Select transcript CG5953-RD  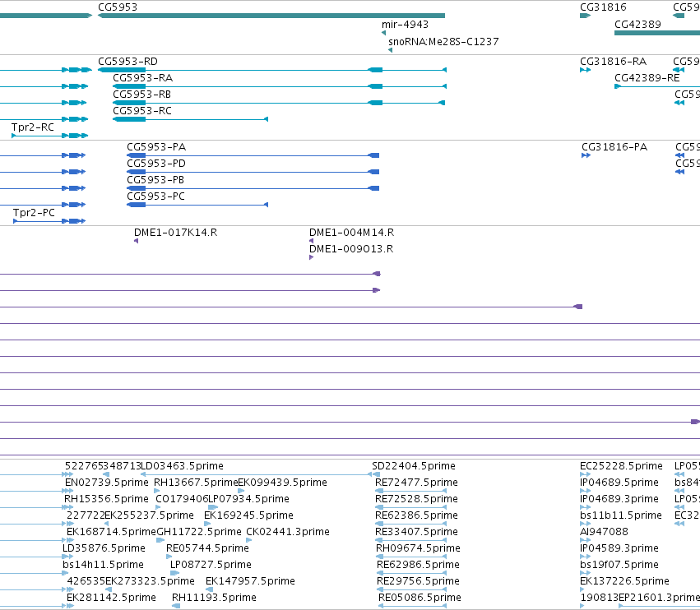point(272,70)
